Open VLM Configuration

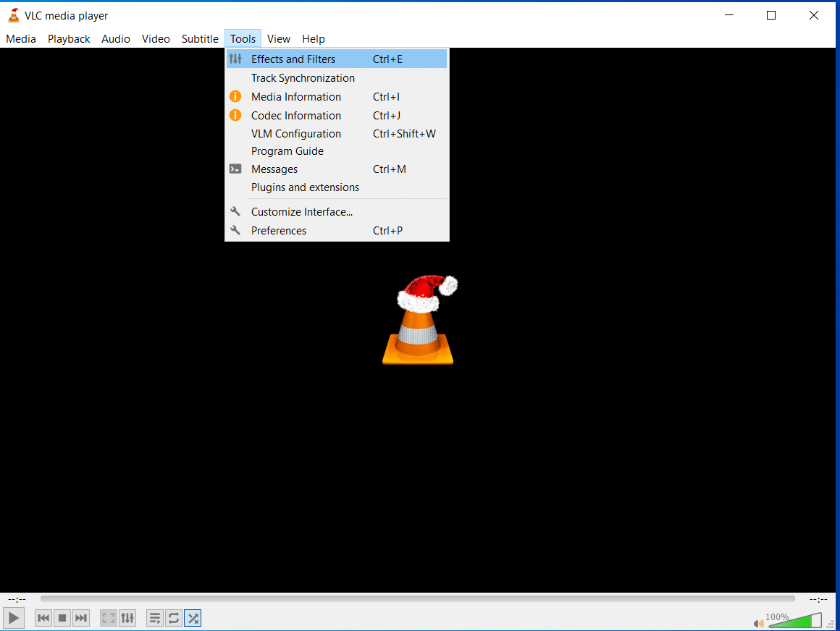(295, 133)
